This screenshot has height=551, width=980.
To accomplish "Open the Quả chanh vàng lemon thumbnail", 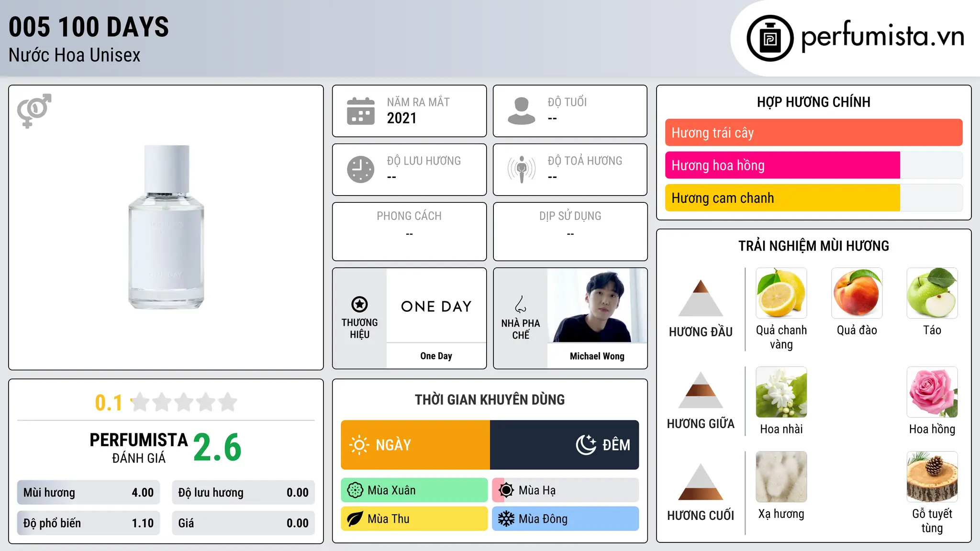I will tap(781, 293).
